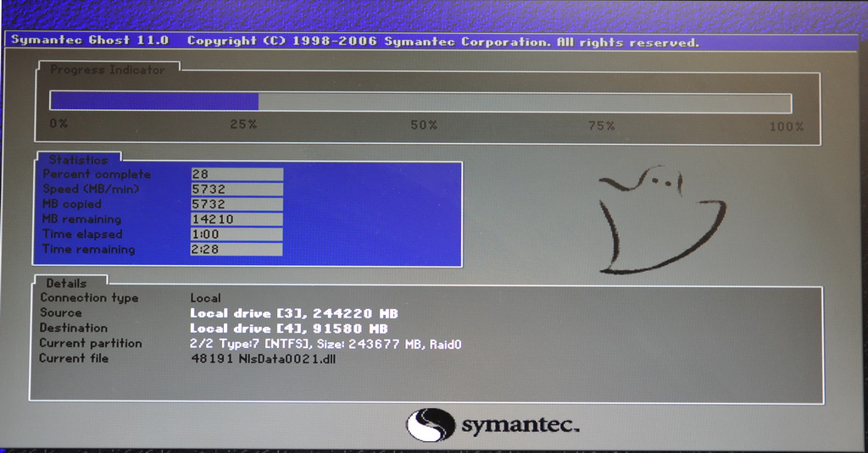This screenshot has height=453, width=868.
Task: Click the Destination label
Action: coord(74,328)
